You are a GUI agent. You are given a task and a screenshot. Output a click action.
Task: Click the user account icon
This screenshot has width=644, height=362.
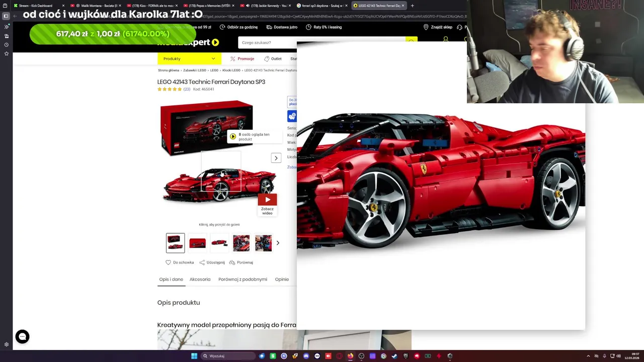click(445, 39)
